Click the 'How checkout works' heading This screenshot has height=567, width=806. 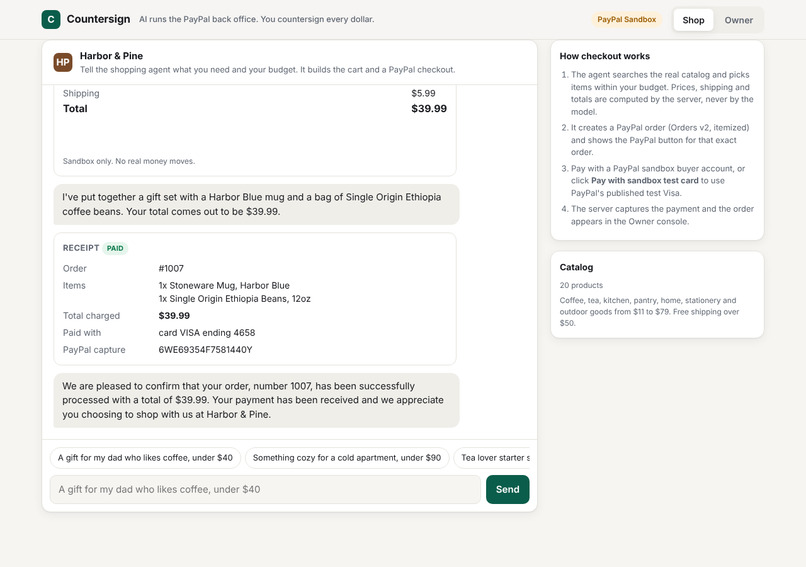(x=604, y=56)
